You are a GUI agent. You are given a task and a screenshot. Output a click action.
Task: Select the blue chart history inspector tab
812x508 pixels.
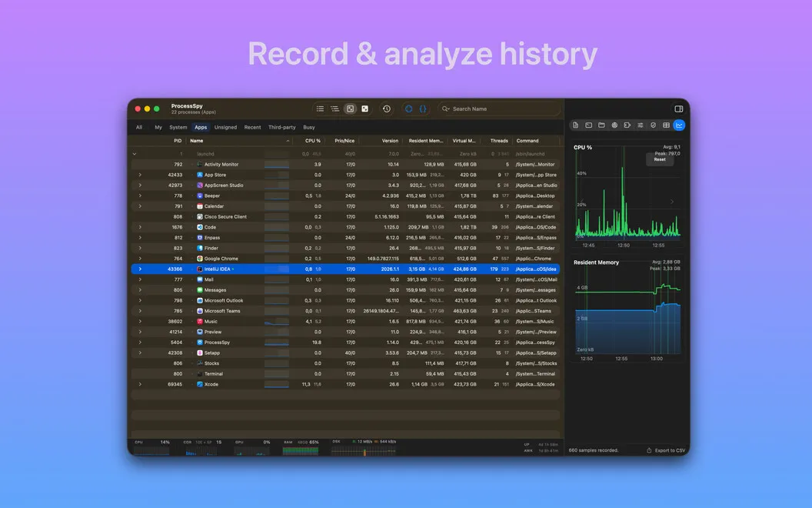tap(679, 125)
